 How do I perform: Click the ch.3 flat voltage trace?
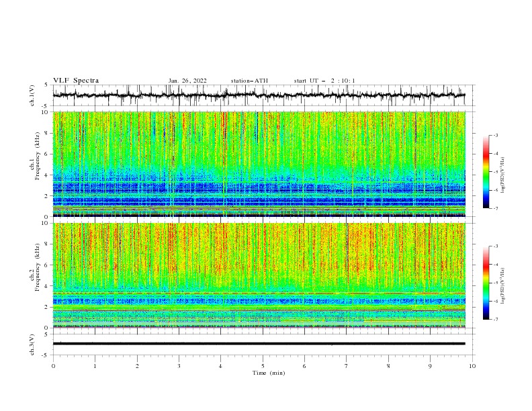[x=259, y=344]
